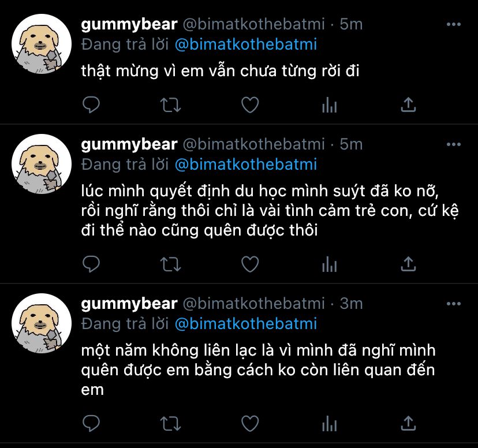Like the tweet 'thật mừng vì em vẫn'
Viewport: 478px width, 448px height.
(250, 105)
